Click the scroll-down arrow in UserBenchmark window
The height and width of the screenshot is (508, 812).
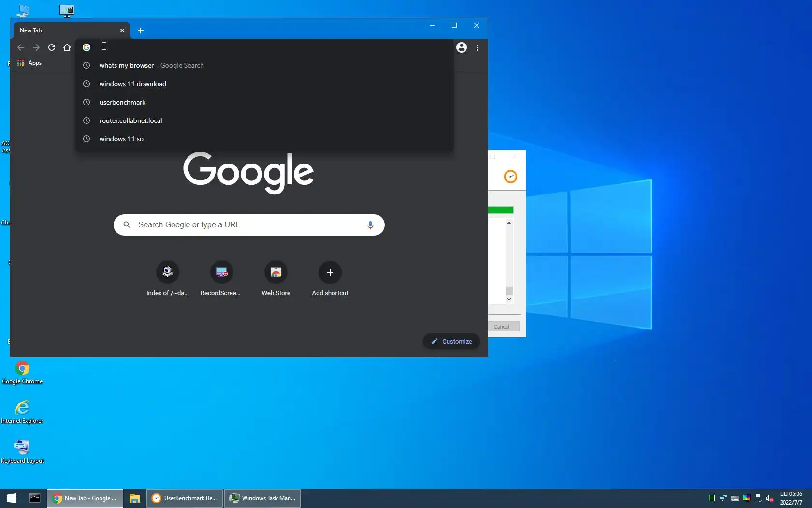tap(509, 299)
